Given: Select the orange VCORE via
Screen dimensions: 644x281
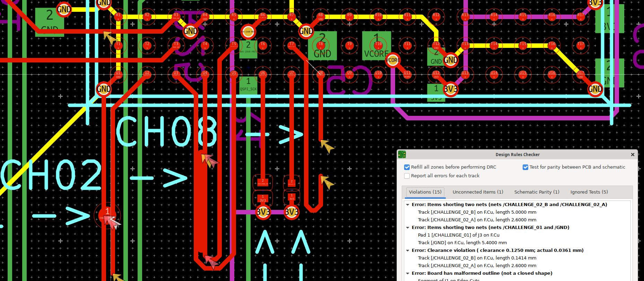Looking at the screenshot, I should 393,60.
